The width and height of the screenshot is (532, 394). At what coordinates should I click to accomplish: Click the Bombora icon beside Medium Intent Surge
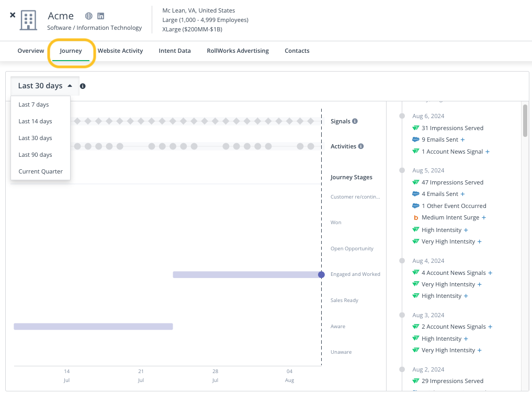click(416, 217)
